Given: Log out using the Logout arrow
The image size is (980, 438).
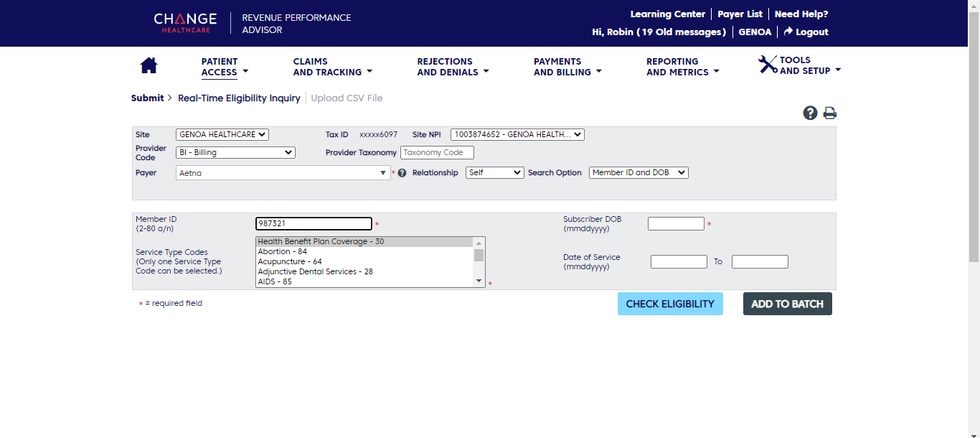Looking at the screenshot, I should [806, 32].
